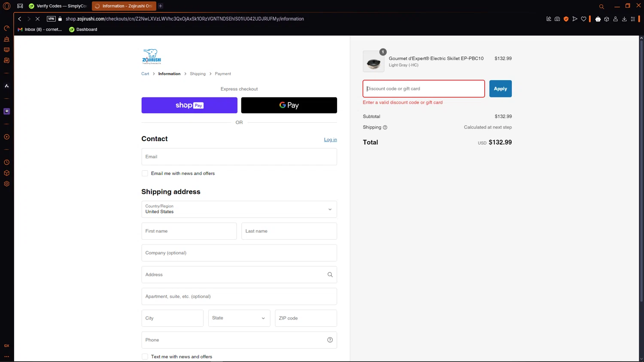This screenshot has width=644, height=362.
Task: Search tabs with magnifier icon
Action: tap(601, 6)
